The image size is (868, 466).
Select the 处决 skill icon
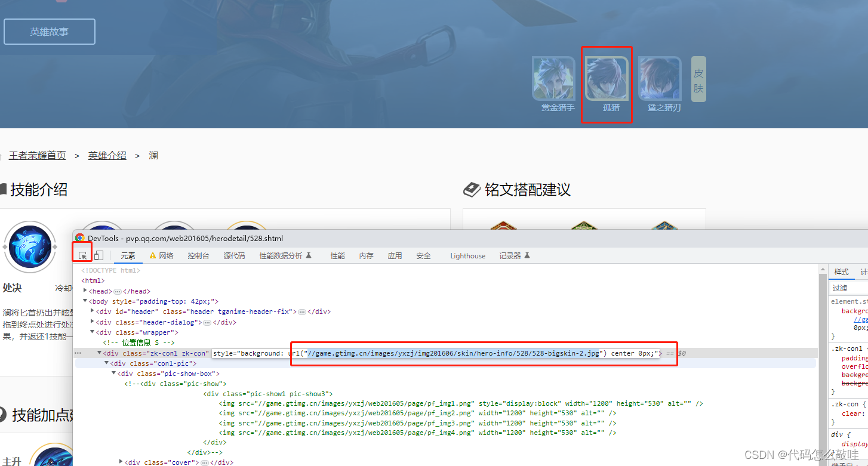30,246
